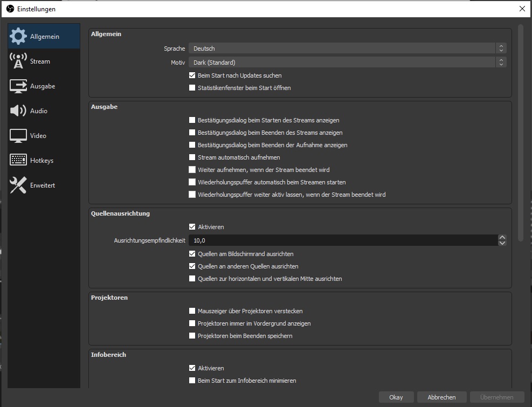532x407 pixels.
Task: Open the Audio settings label
Action: [x=39, y=111]
